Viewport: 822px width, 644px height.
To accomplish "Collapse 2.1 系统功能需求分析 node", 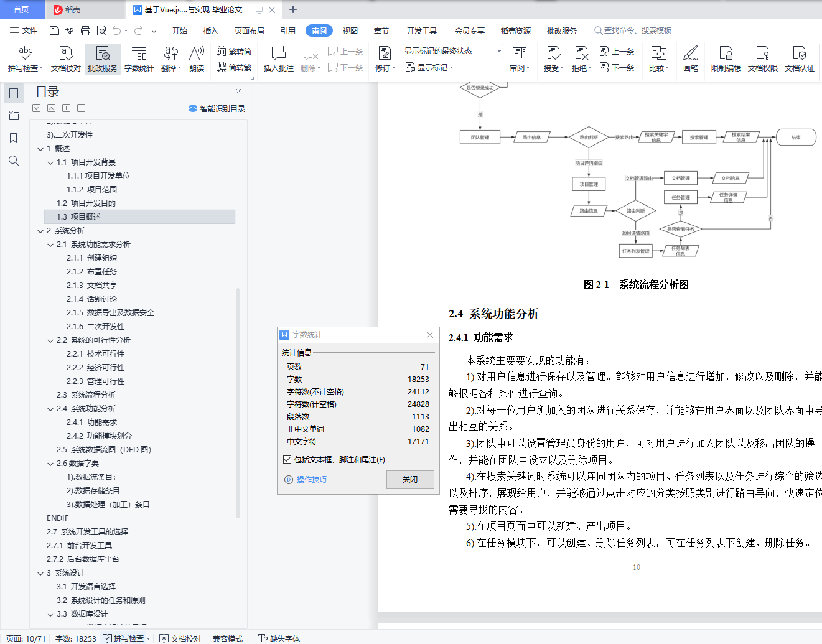I will 50,245.
